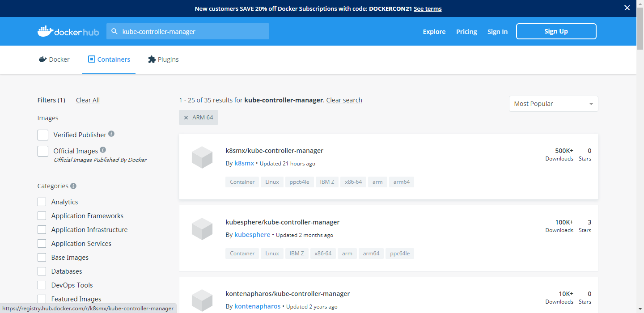Check the Official Images filter
644x313 pixels.
pyautogui.click(x=43, y=151)
